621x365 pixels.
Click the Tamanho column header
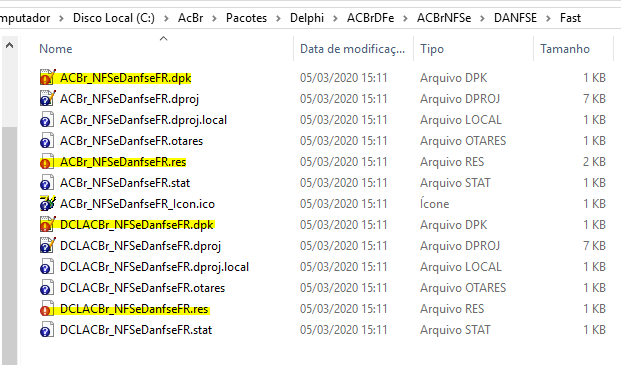click(x=565, y=49)
